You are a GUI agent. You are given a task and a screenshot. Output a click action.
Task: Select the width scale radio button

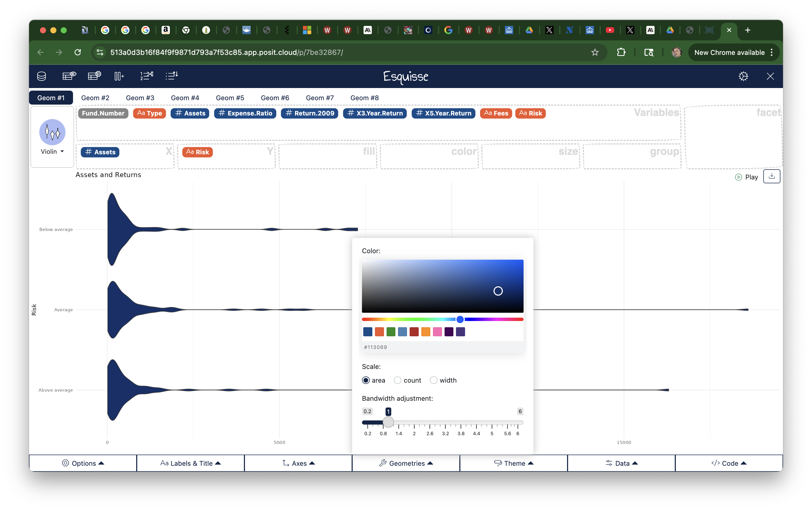(x=434, y=380)
